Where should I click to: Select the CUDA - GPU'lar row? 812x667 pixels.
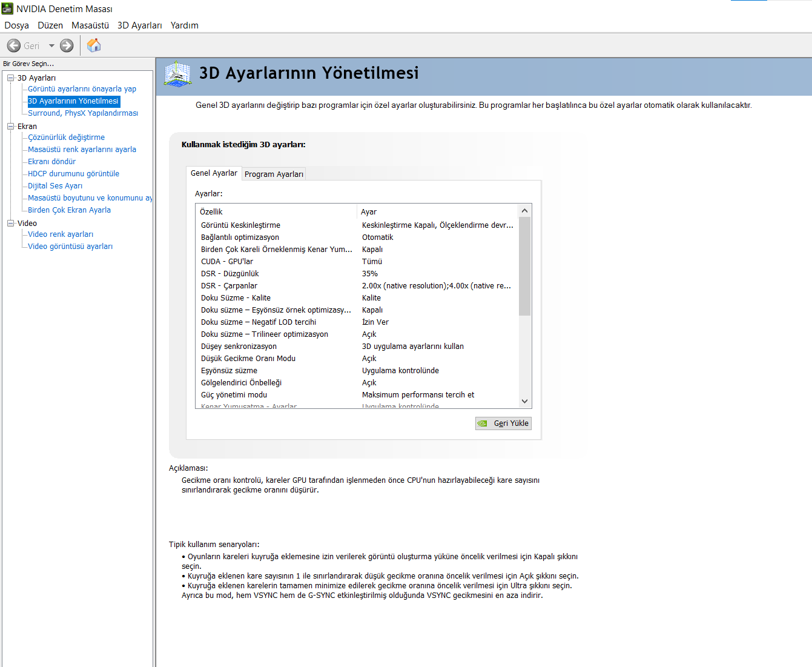357,262
